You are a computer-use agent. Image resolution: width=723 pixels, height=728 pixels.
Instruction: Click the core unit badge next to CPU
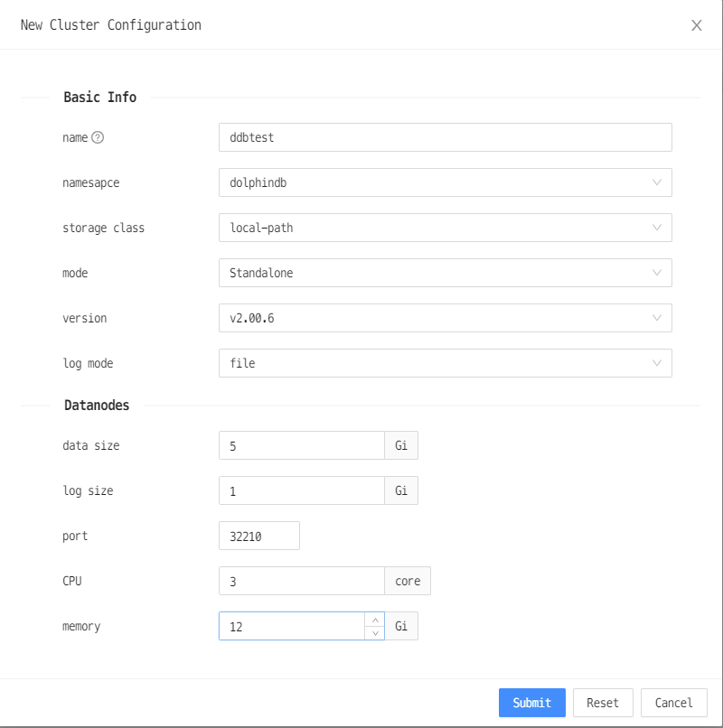click(408, 581)
